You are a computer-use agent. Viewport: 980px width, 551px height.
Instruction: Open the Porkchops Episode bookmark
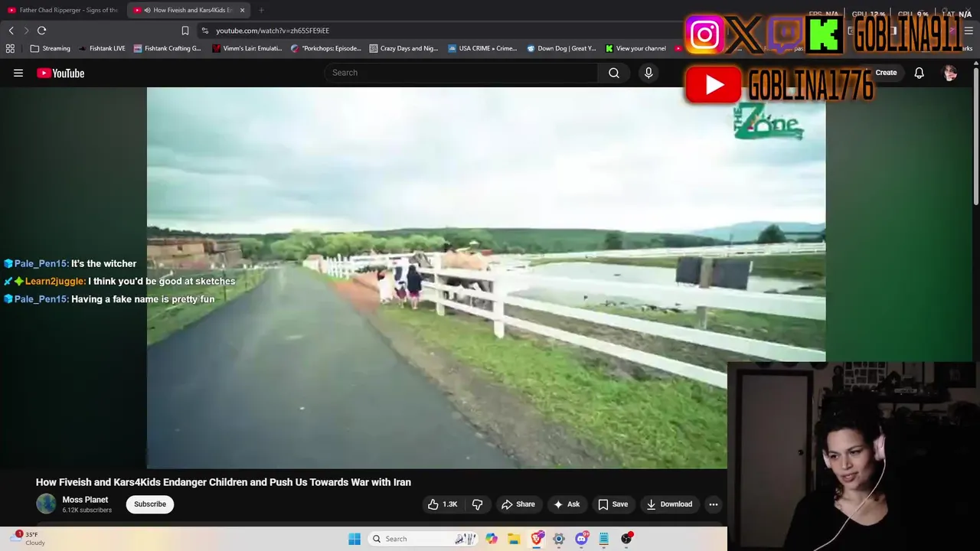pos(325,48)
